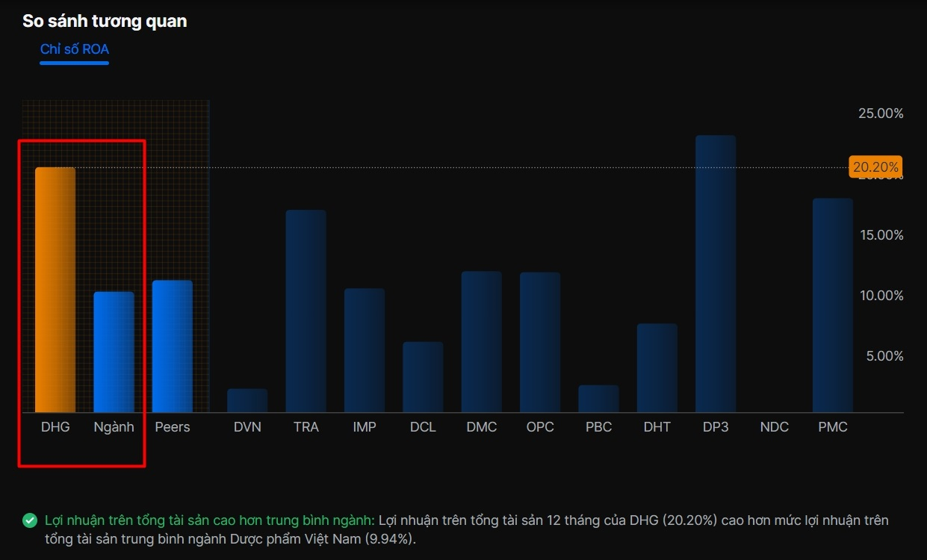927x560 pixels.
Task: Select the TRA bar
Action: coord(306,311)
